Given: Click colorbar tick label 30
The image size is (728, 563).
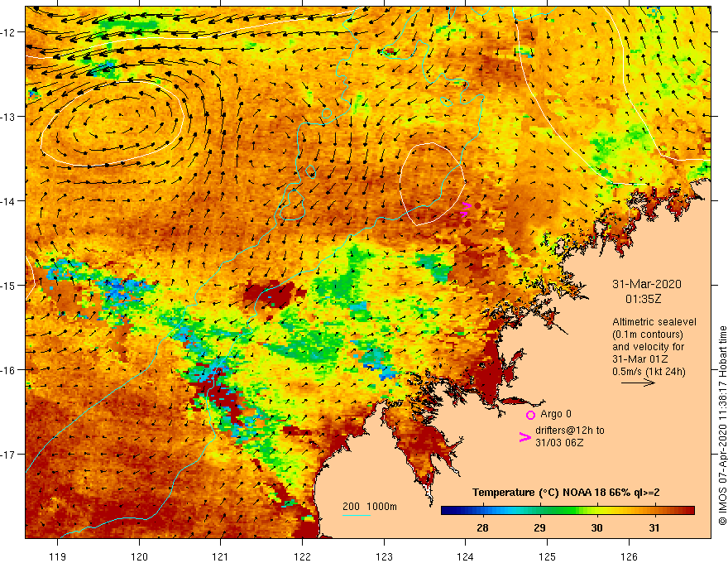Looking at the screenshot, I should [596, 527].
